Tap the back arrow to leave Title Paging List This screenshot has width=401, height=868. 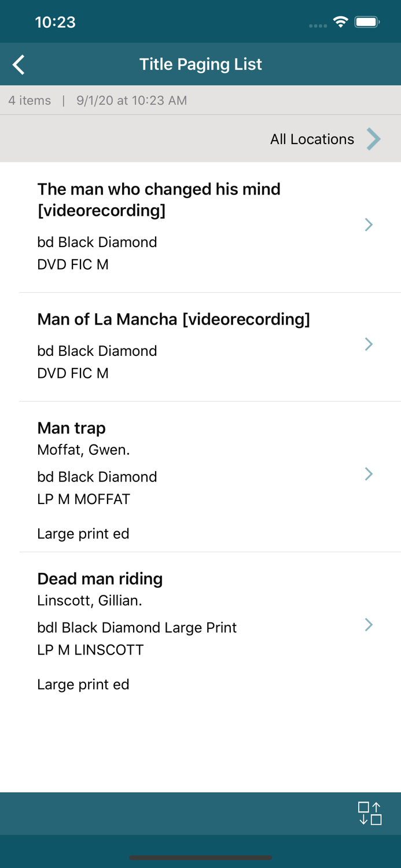point(18,64)
